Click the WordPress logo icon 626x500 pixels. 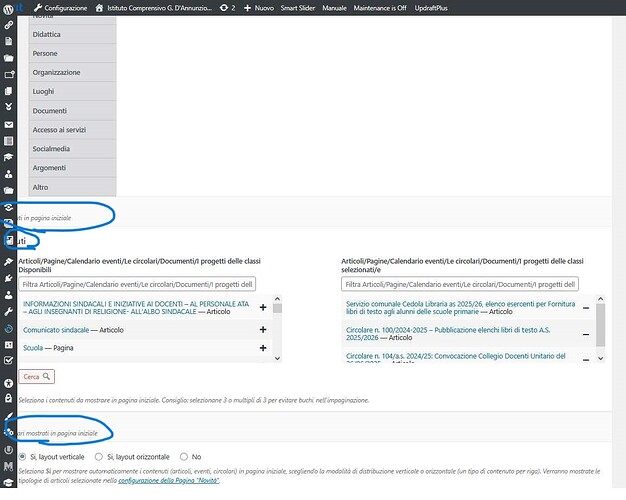(9, 7)
